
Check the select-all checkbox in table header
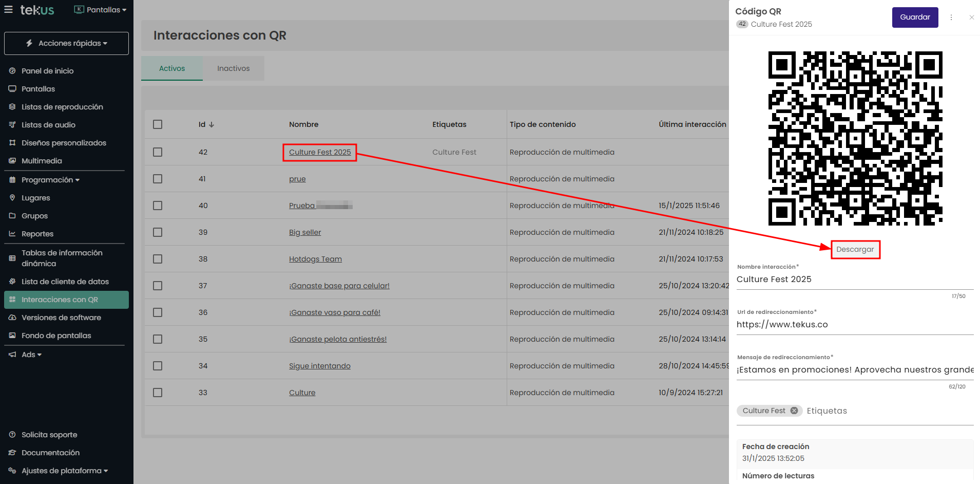point(158,124)
